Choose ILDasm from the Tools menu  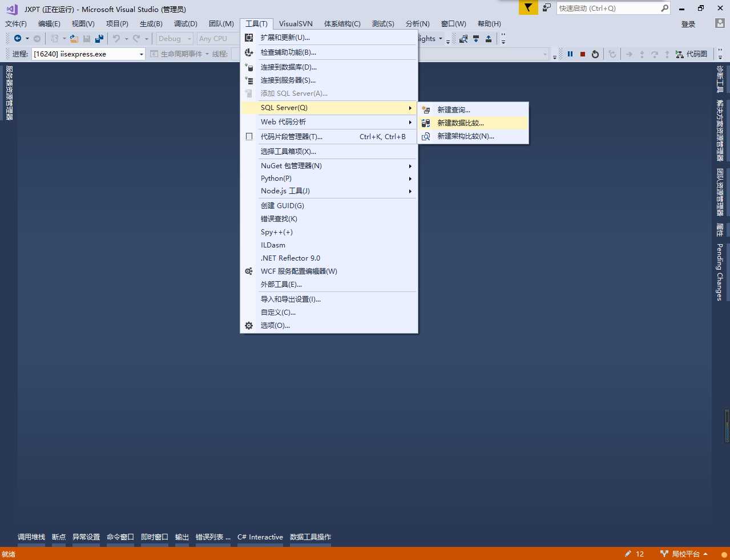[329, 245]
